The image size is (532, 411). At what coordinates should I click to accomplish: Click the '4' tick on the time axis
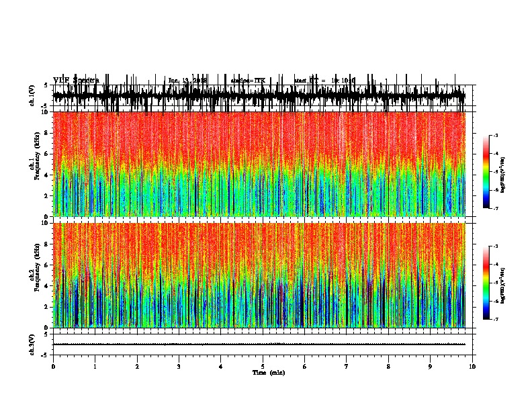221,367
